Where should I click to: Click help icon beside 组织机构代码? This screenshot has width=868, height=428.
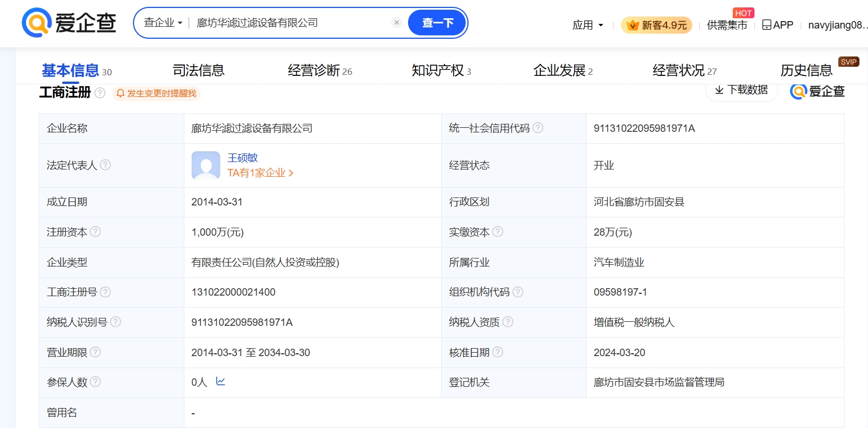[518, 292]
